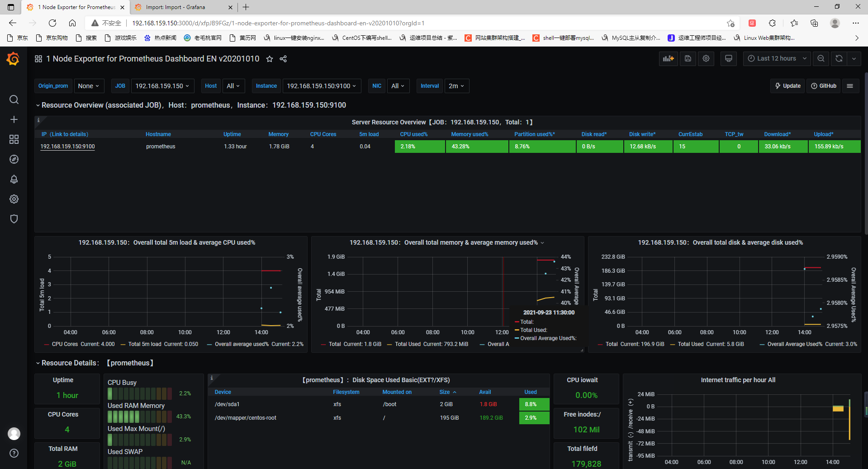
Task: Open the Host All dropdown
Action: 233,86
